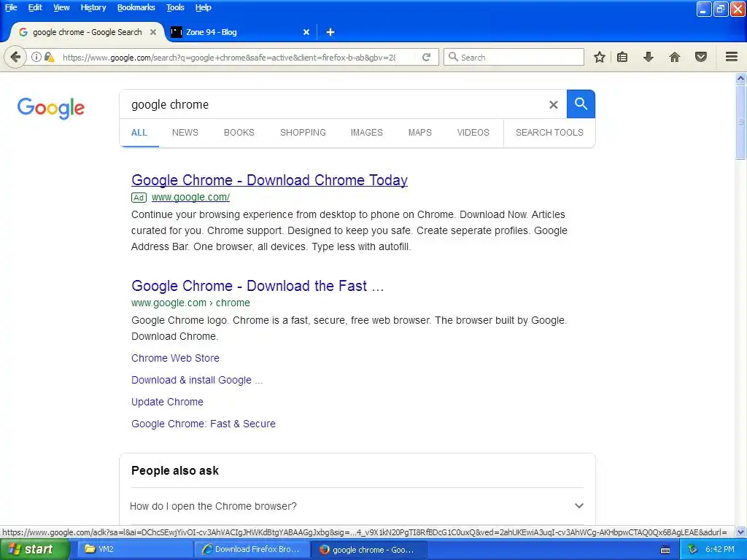
Task: Switch to the Zone 94 - Blog tab
Action: coord(239,32)
